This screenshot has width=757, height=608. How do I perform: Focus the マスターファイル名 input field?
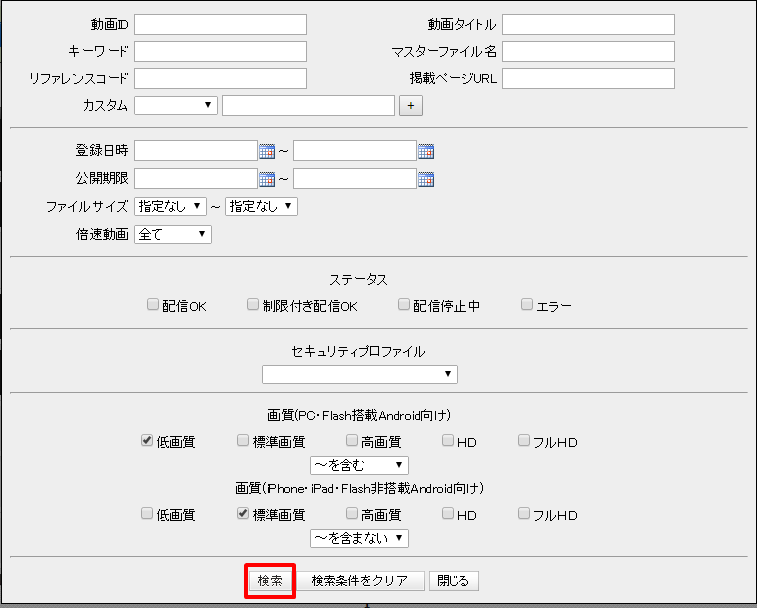pos(589,52)
